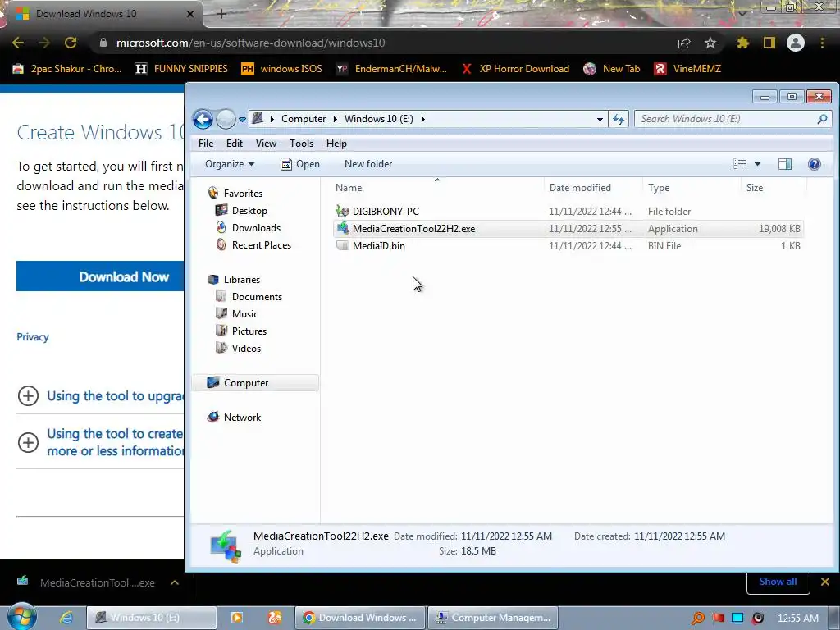Click Show all in downloads bar

tap(778, 582)
